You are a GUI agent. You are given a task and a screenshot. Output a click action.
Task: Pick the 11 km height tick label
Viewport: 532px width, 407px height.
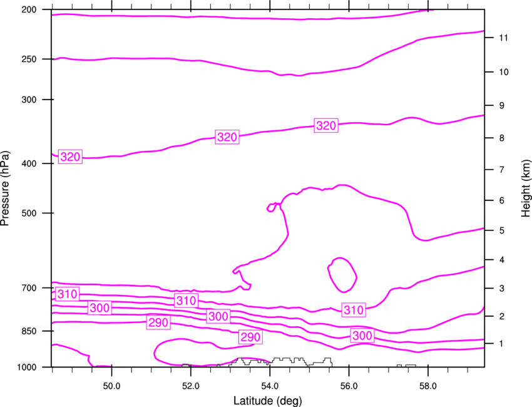(504, 38)
